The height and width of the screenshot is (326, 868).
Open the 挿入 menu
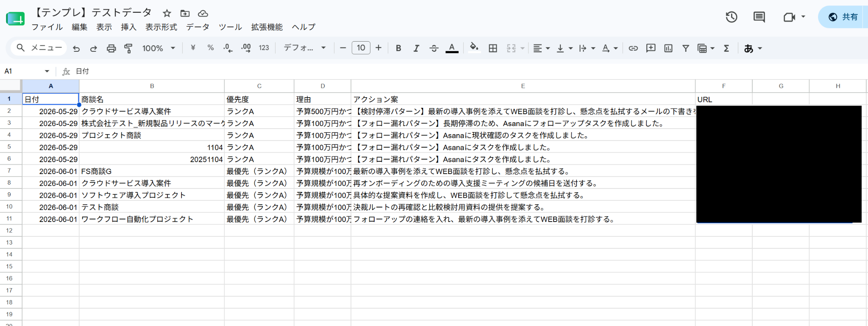pyautogui.click(x=129, y=27)
